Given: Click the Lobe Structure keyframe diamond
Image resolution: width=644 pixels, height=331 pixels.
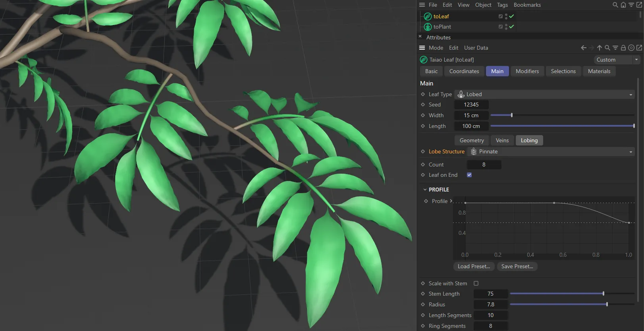Looking at the screenshot, I should point(423,151).
